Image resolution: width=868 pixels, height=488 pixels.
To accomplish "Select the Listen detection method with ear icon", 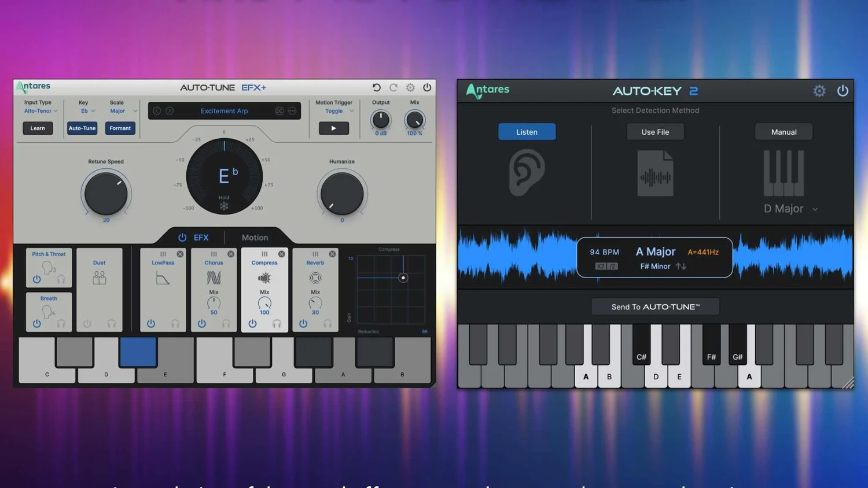I will tap(526, 131).
